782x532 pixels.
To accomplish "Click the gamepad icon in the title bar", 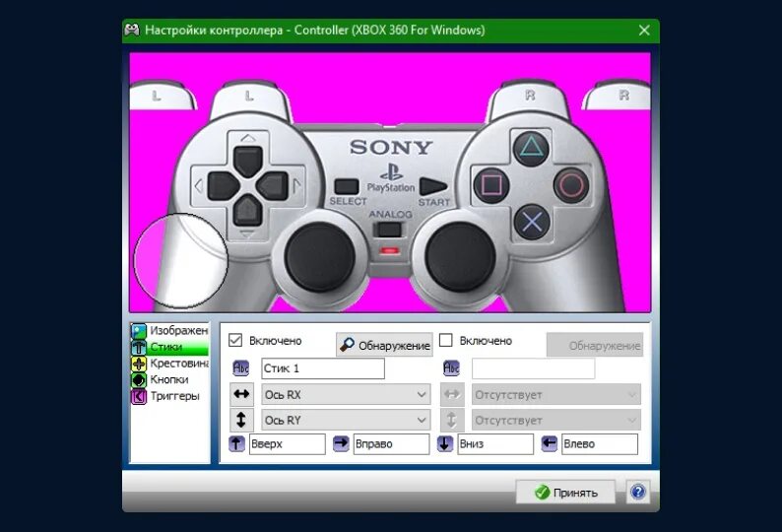I will (132, 30).
